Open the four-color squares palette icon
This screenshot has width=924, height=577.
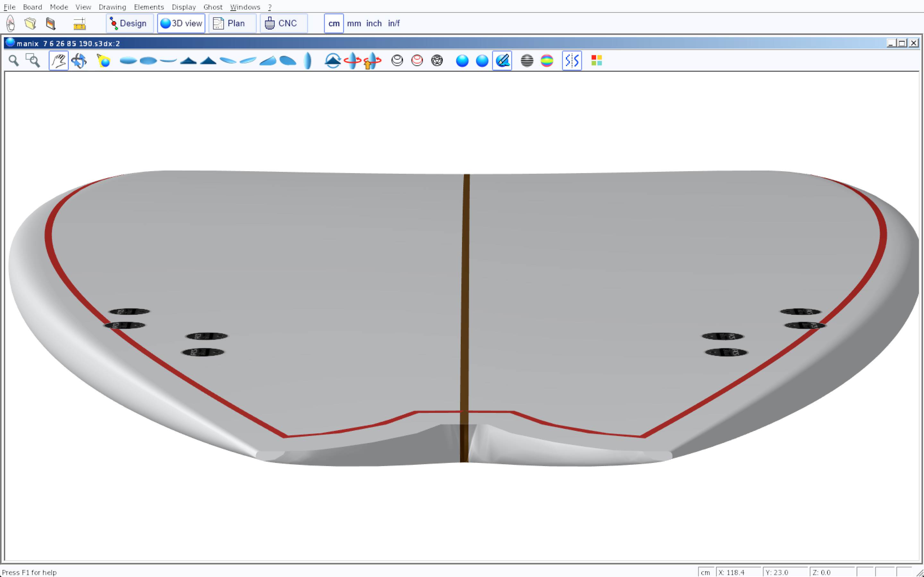596,61
